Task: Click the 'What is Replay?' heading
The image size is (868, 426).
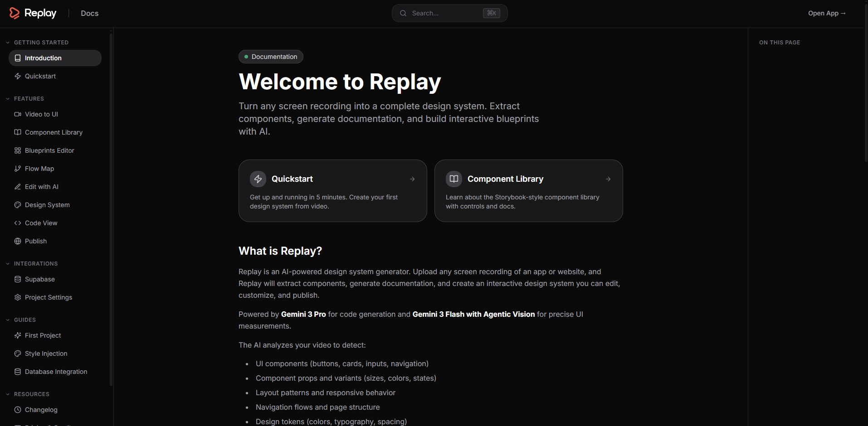Action: pyautogui.click(x=280, y=251)
